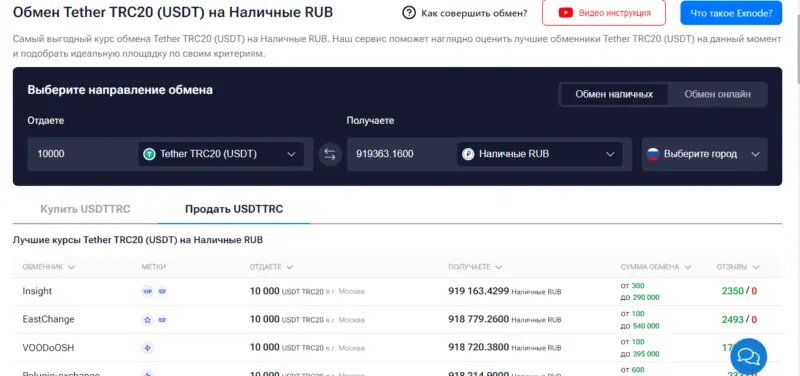Viewport: 800px width, 376px height.
Task: Click the 919 163.4299 amount in Insight row
Action: [x=479, y=291]
